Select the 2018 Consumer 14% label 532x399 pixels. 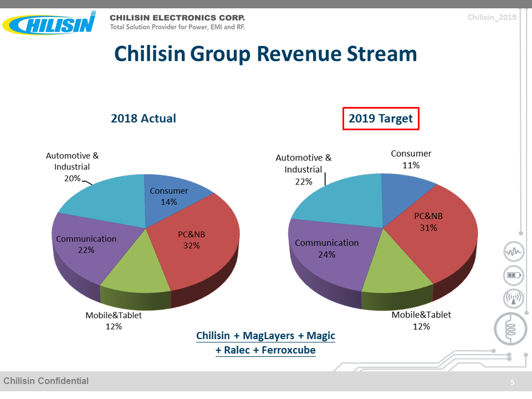click(x=169, y=196)
